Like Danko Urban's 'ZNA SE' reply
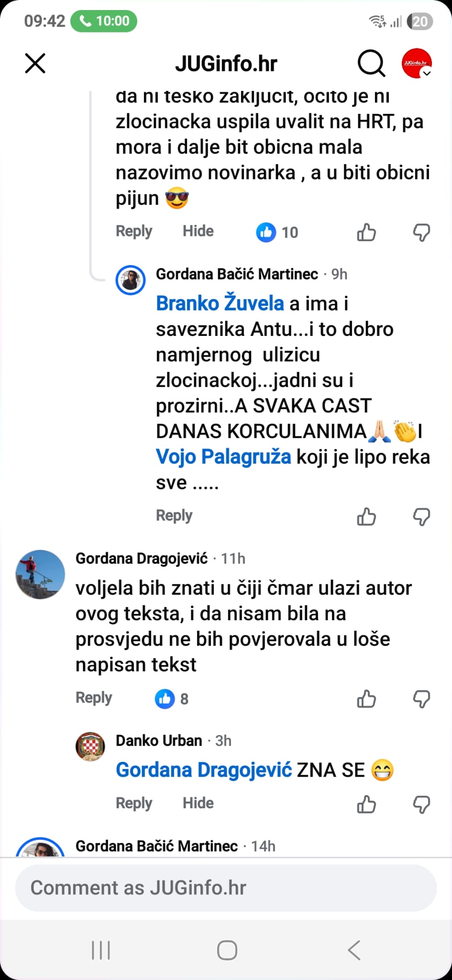 point(366,804)
